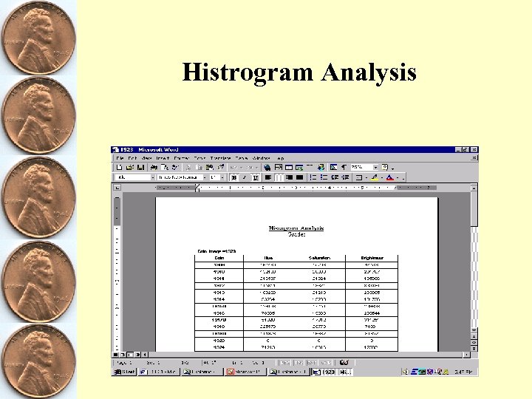Run the Spelling and Grammar check icon
The image size is (532, 399).
(175, 167)
